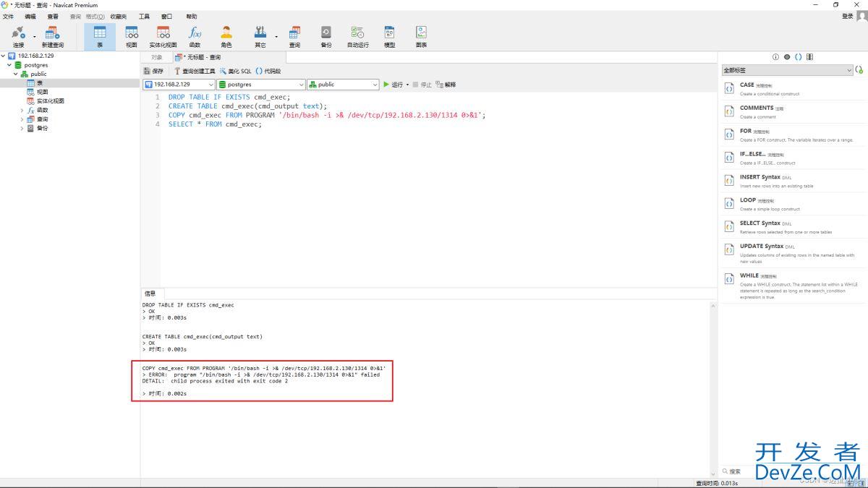The image size is (868, 488).
Task: Click 美化 SQL beautify button
Action: coord(236,71)
